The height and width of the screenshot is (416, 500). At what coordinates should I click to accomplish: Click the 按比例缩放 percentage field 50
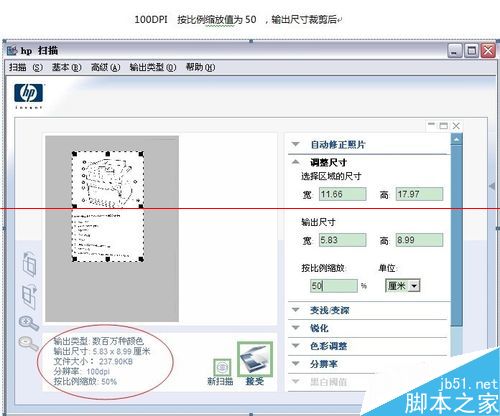[334, 286]
